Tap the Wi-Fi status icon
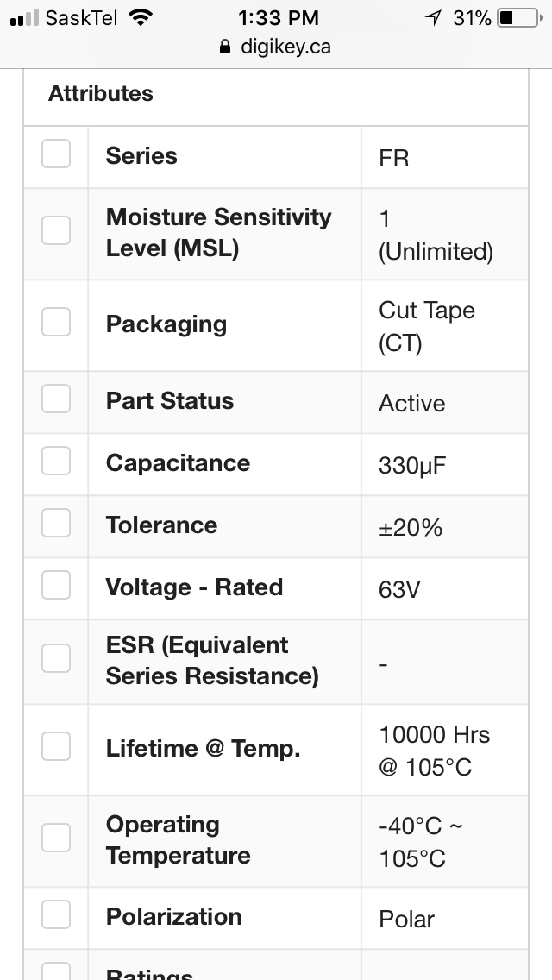552x980 pixels. (141, 17)
